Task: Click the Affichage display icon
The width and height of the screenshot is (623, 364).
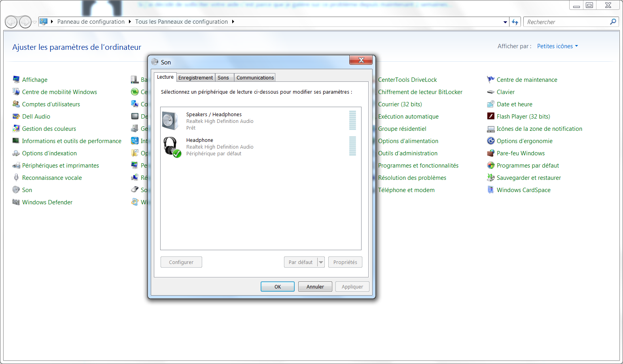Action: [16, 79]
